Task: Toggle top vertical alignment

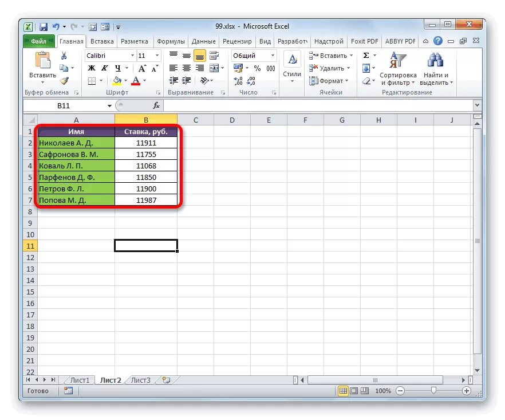Action: tap(173, 56)
